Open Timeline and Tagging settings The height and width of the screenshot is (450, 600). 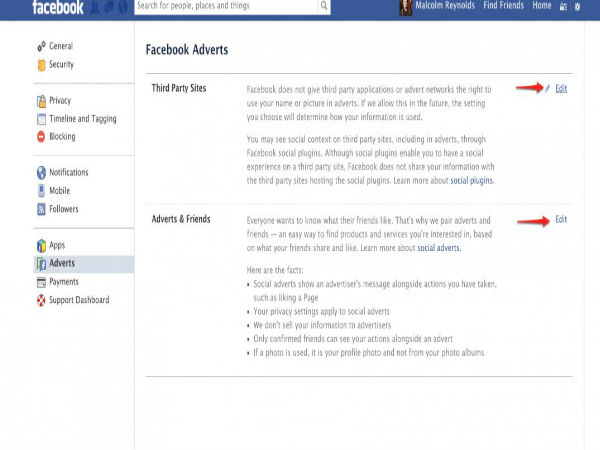83,119
